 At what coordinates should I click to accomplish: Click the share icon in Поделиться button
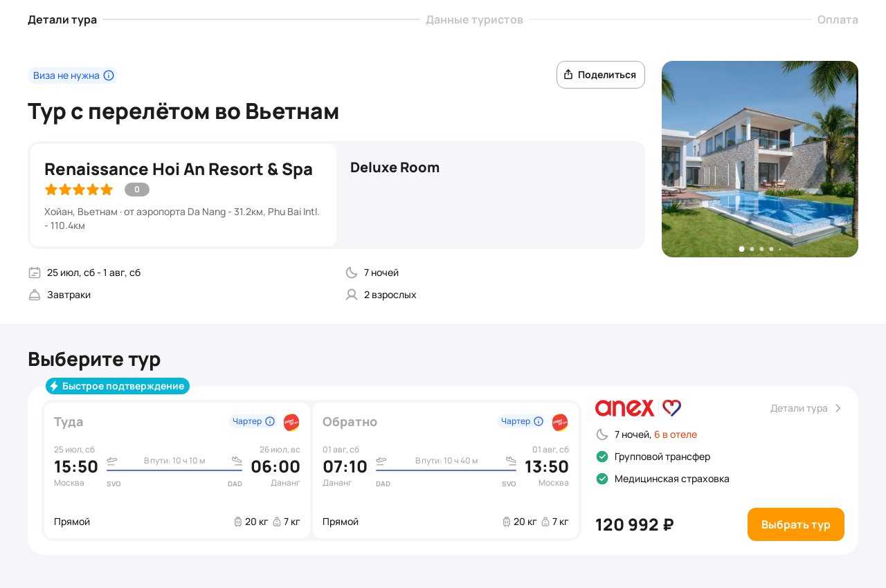pos(568,75)
